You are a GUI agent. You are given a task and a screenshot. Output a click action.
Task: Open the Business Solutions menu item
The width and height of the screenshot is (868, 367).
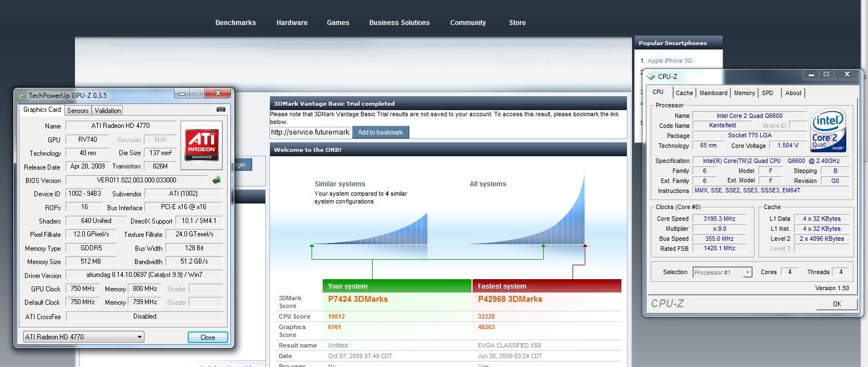(x=399, y=23)
